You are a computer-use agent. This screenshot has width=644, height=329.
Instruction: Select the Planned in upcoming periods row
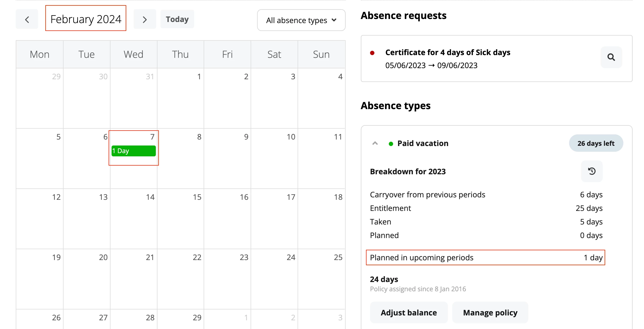(485, 257)
